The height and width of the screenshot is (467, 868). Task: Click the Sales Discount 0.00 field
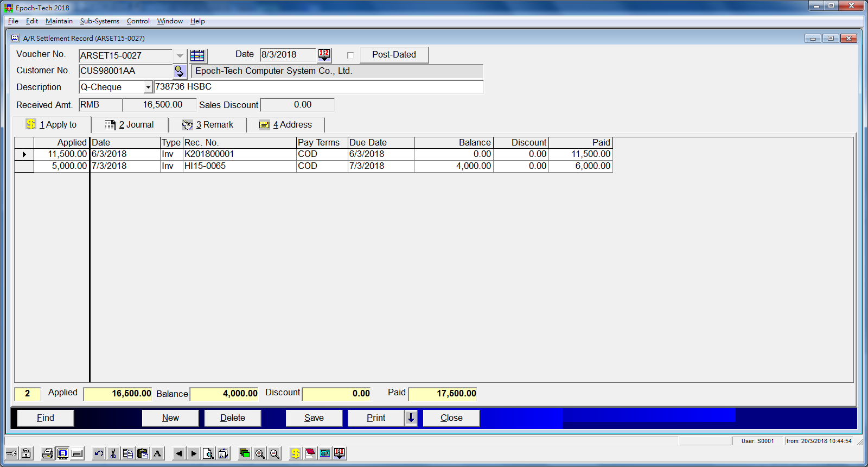(298, 105)
